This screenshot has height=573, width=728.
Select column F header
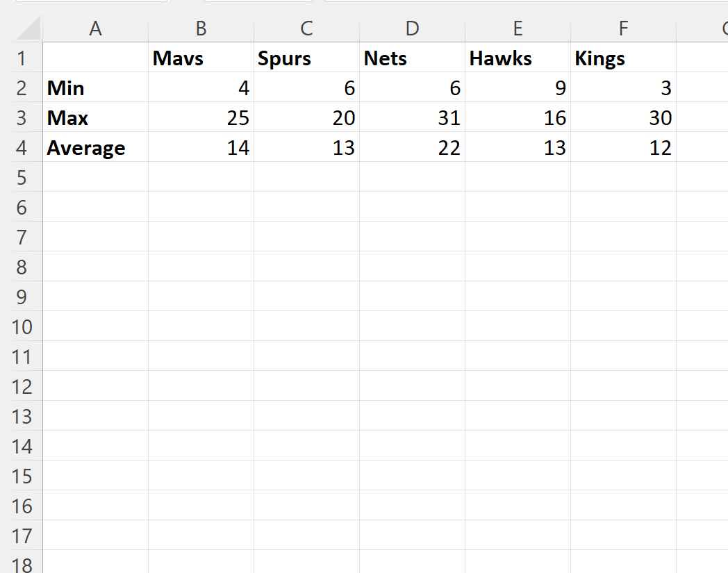point(624,28)
